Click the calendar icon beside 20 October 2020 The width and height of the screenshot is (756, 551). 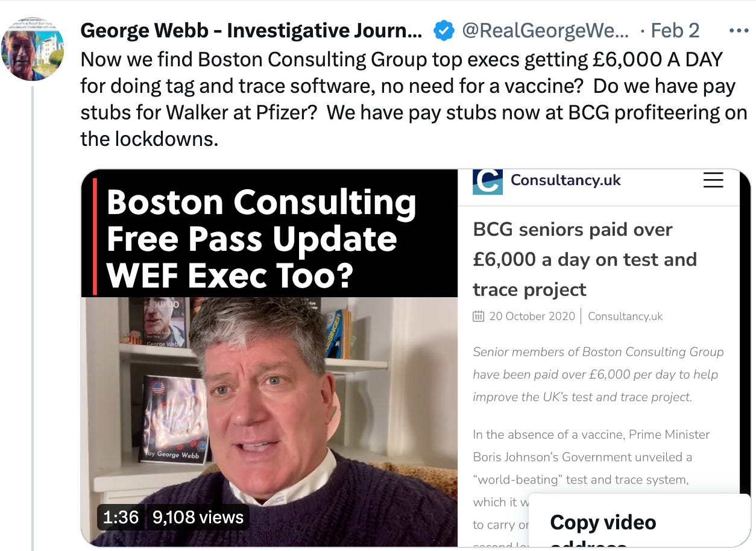click(479, 316)
